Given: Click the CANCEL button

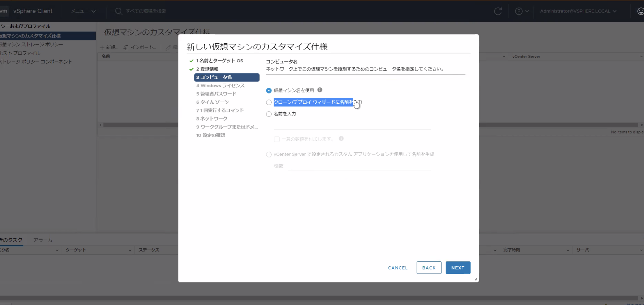Looking at the screenshot, I should pos(397,267).
